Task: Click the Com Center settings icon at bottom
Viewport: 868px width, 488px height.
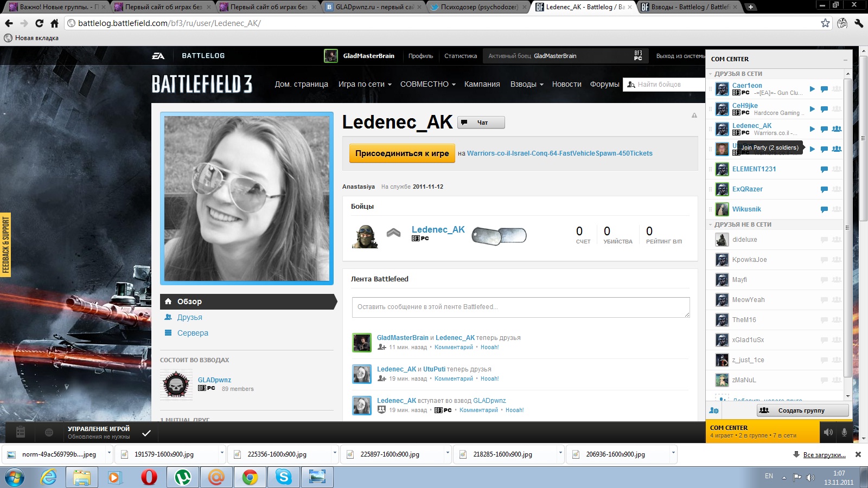Action: [x=714, y=410]
